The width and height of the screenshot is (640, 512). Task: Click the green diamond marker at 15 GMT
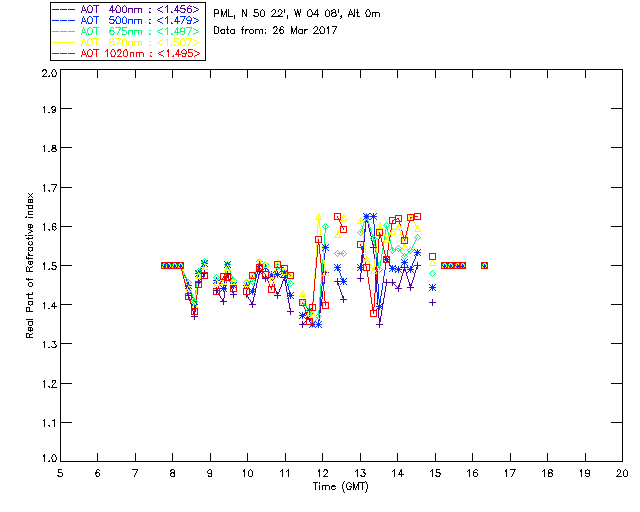click(x=433, y=274)
